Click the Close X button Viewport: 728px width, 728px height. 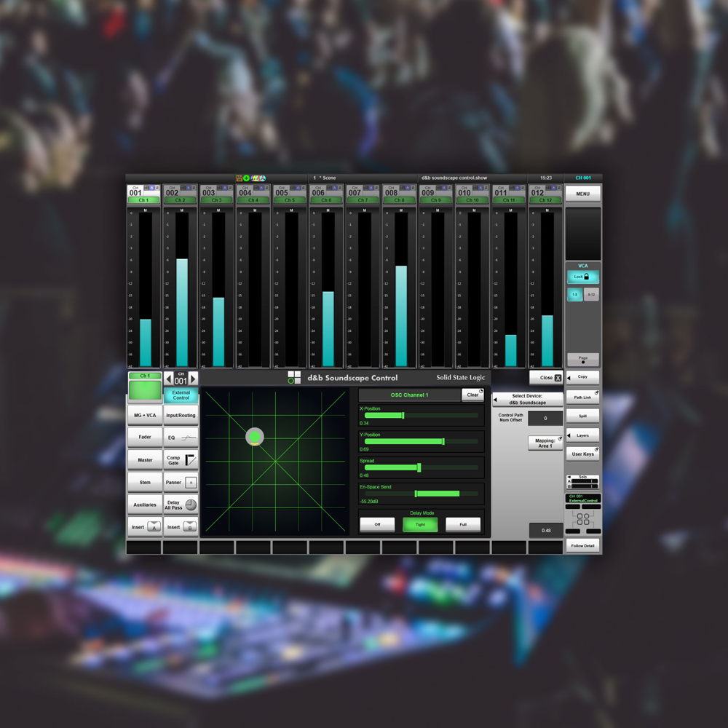(x=547, y=377)
